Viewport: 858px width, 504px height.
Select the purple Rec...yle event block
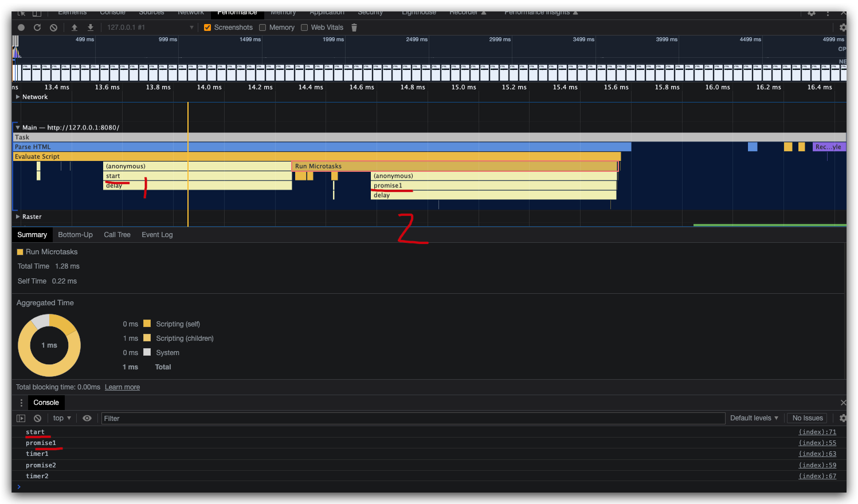[x=828, y=147]
